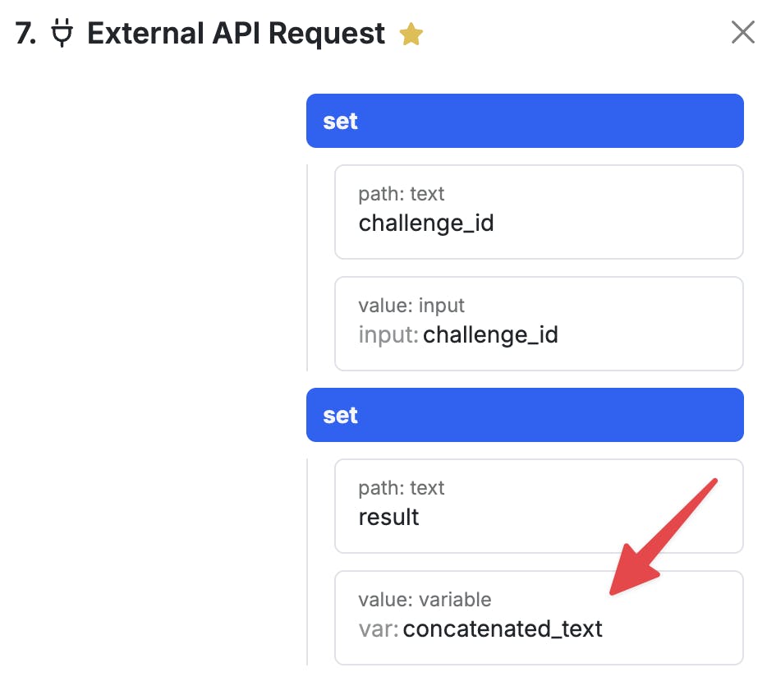Image resolution: width=767 pixels, height=700 pixels.
Task: Close the External API Request panel
Action: click(x=742, y=33)
